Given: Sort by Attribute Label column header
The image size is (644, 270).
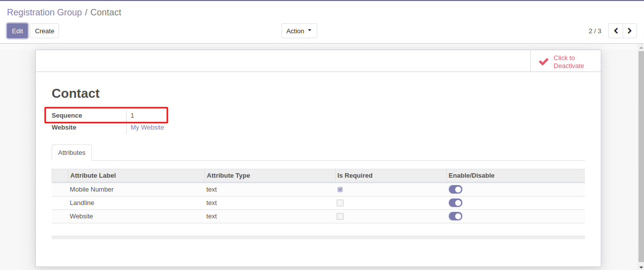Looking at the screenshot, I should click(93, 176).
